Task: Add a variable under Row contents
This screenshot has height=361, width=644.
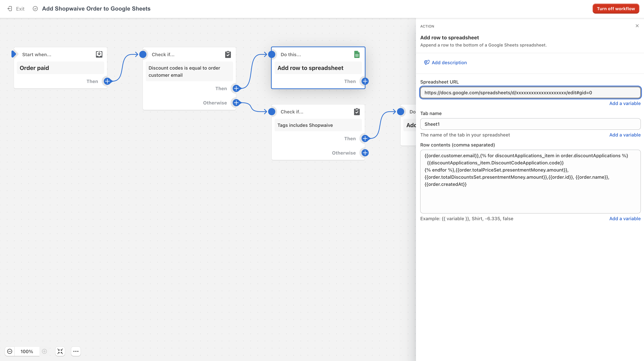Action: tap(625, 219)
